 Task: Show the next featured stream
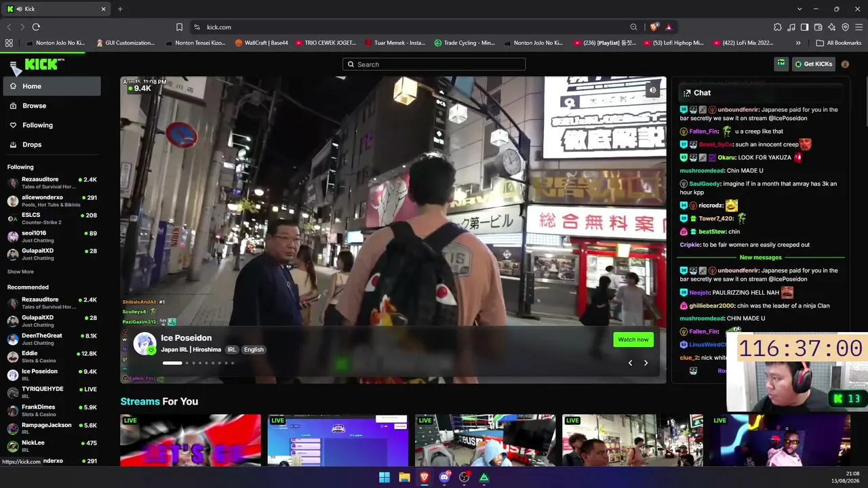click(646, 363)
